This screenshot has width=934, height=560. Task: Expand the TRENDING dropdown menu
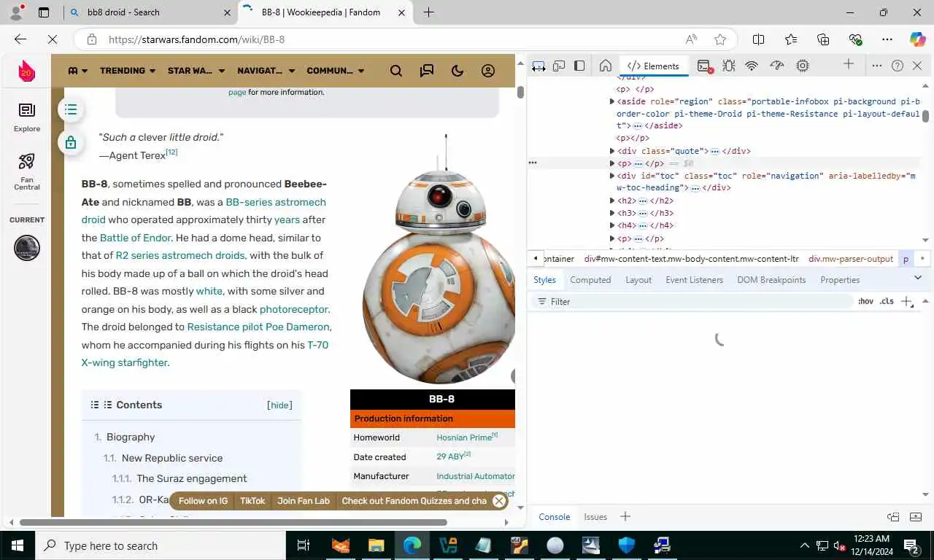point(128,71)
